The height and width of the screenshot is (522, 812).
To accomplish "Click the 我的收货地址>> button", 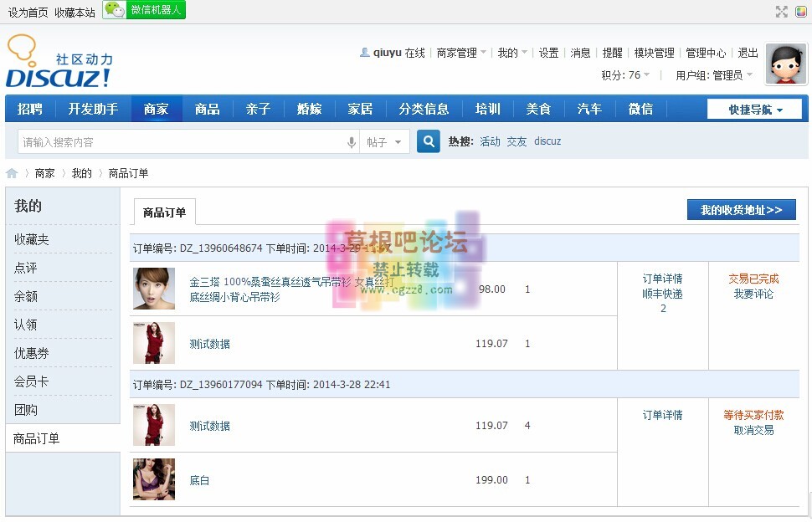I will (741, 210).
